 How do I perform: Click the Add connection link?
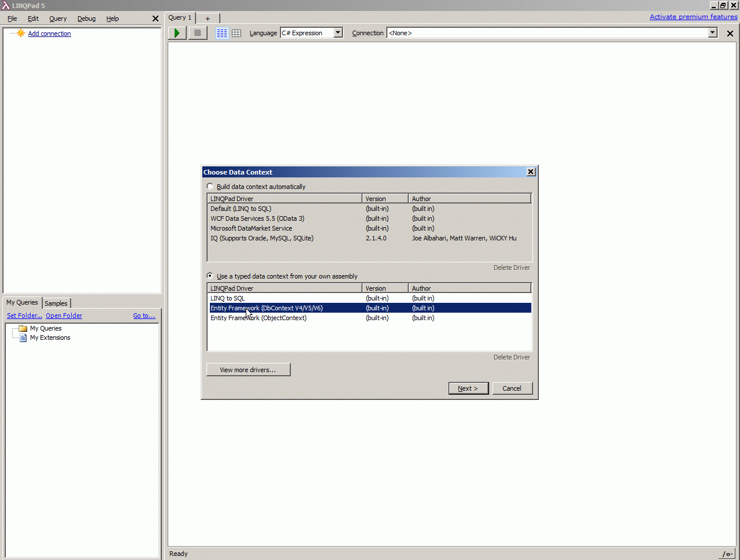point(50,34)
